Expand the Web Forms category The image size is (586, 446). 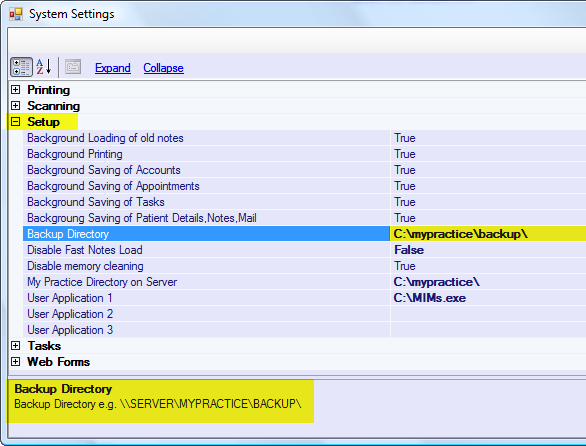pyautogui.click(x=15, y=362)
